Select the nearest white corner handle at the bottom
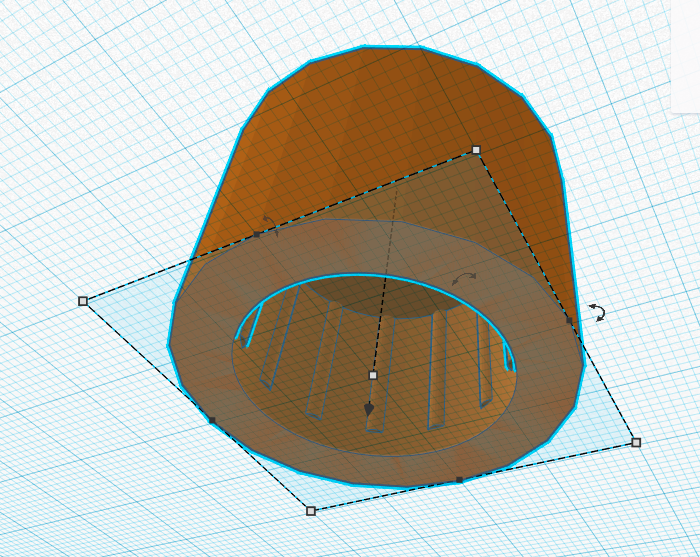Viewport: 700px width, 557px height. [311, 511]
